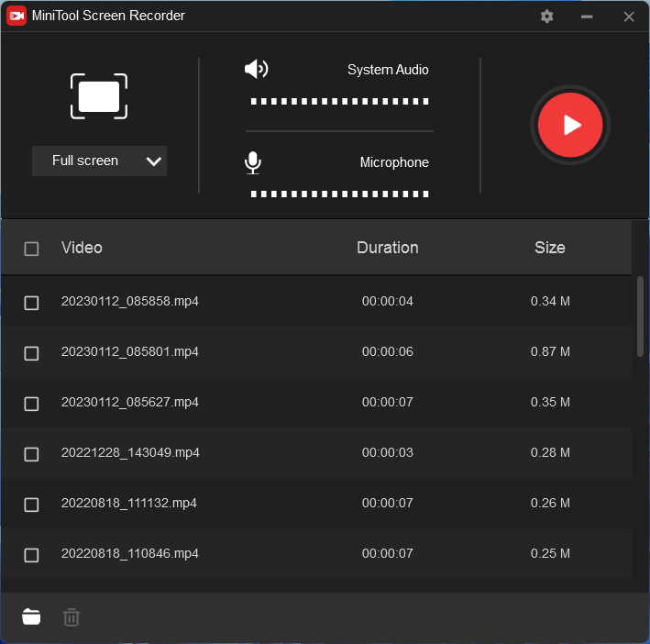Check the box for 20221228_143049.mp4

[31, 454]
